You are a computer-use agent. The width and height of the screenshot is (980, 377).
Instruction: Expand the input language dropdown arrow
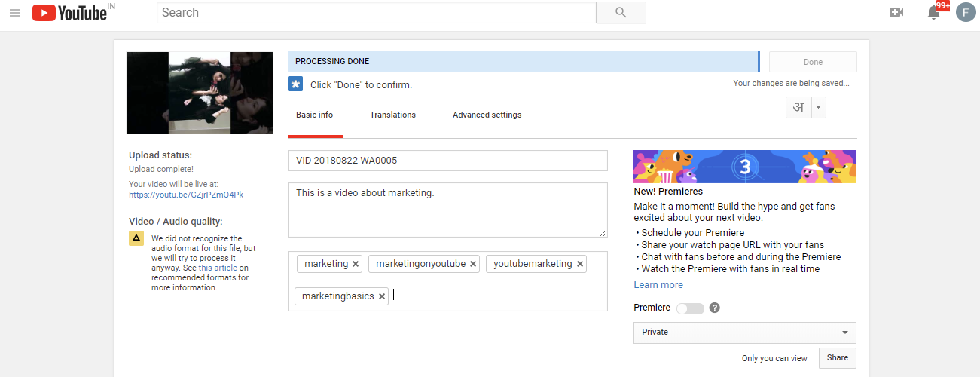point(819,107)
